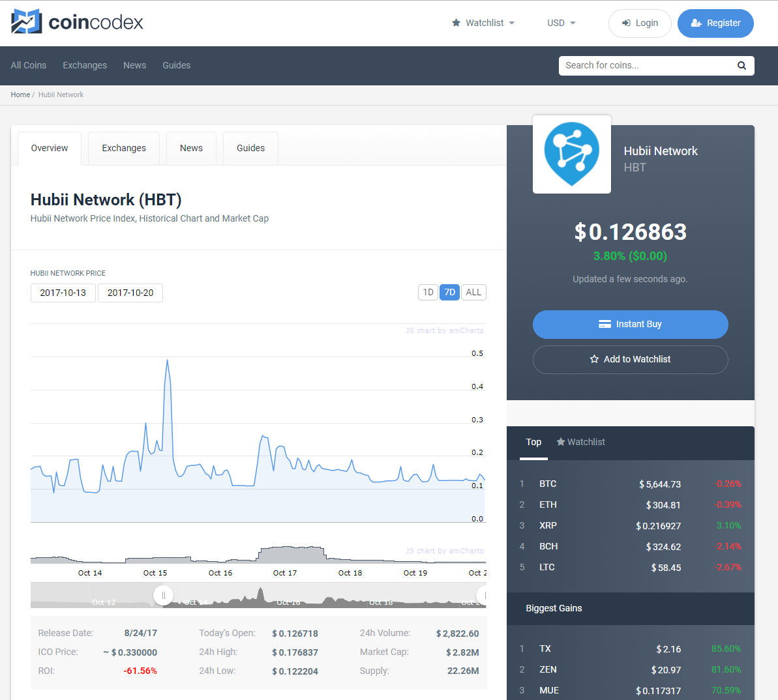Click the Hubii Network logo image
Screen dimensions: 778x700
tap(571, 154)
